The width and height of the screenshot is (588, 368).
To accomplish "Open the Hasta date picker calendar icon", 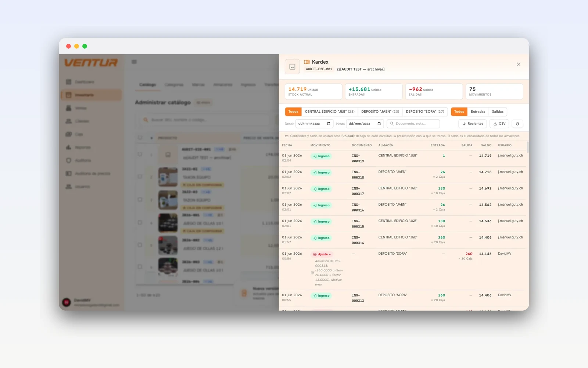I will pyautogui.click(x=379, y=124).
